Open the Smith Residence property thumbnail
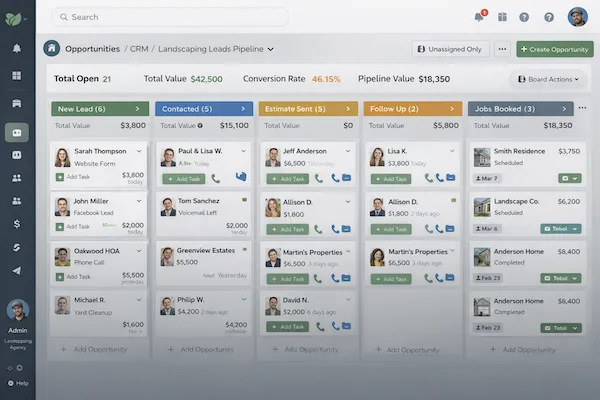 pyautogui.click(x=482, y=157)
